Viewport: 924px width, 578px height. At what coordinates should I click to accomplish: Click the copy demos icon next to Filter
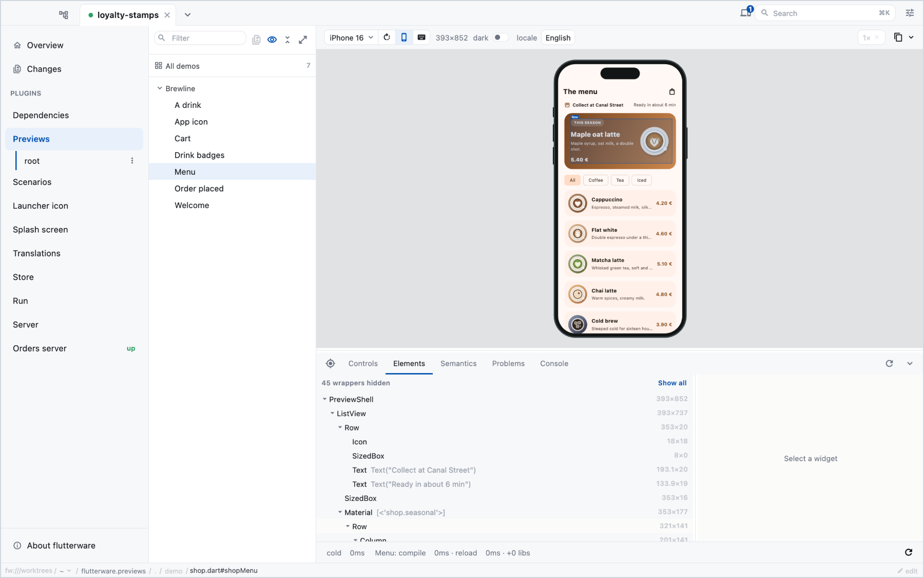(256, 39)
